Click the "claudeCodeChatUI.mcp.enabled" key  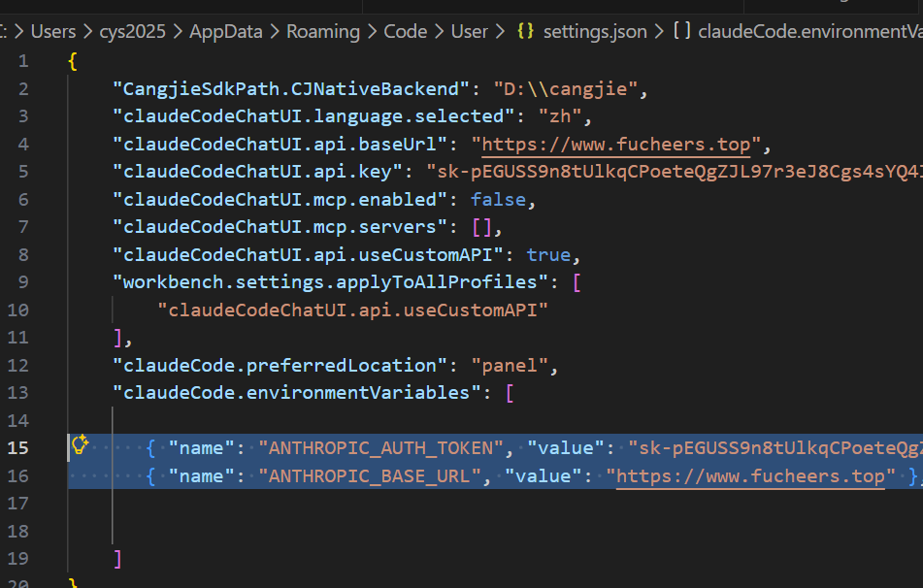point(280,200)
